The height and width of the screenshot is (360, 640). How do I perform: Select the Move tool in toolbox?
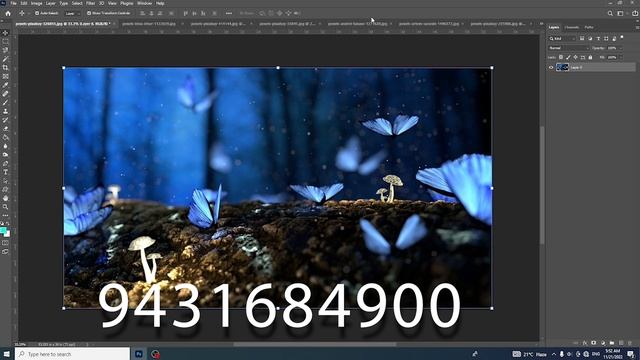click(x=5, y=33)
